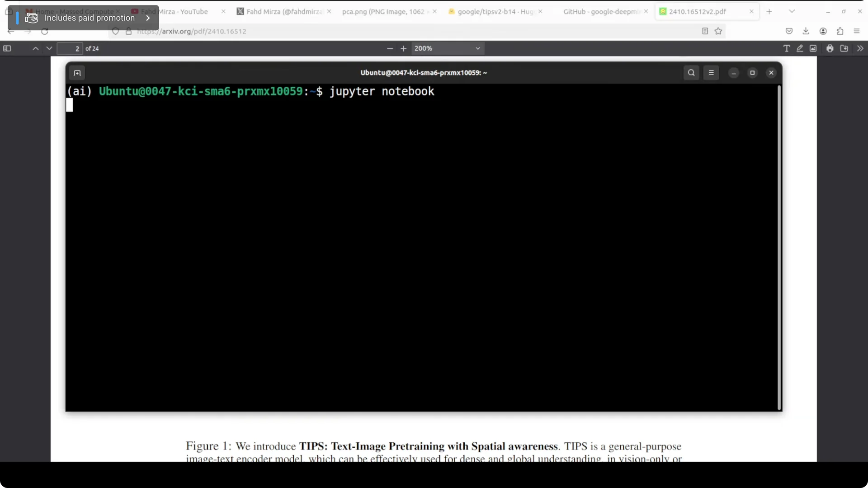
Task: Toggle reader view in address bar
Action: (705, 31)
